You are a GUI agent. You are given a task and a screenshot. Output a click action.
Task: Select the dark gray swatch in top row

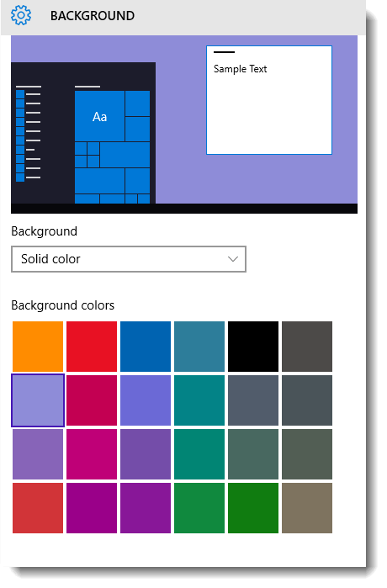[x=307, y=347]
